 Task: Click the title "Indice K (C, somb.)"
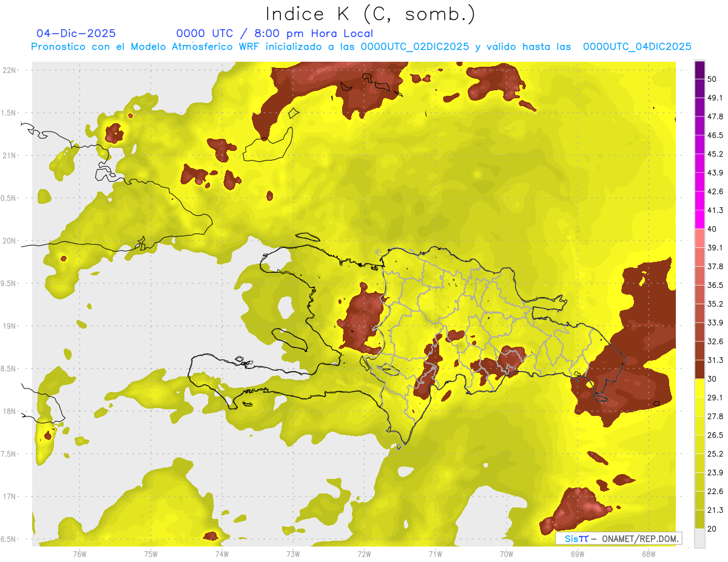370,14
